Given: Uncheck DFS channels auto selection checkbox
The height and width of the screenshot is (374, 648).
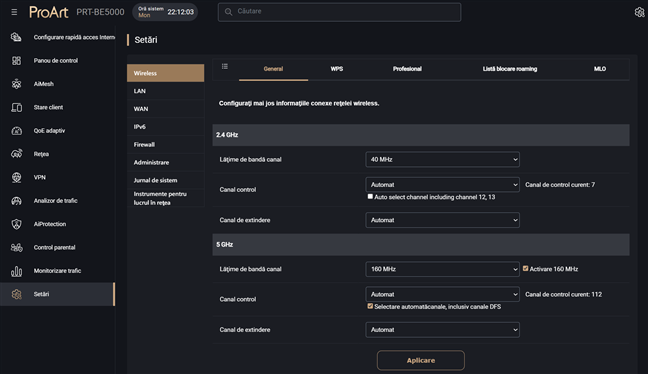Looking at the screenshot, I should (x=370, y=306).
